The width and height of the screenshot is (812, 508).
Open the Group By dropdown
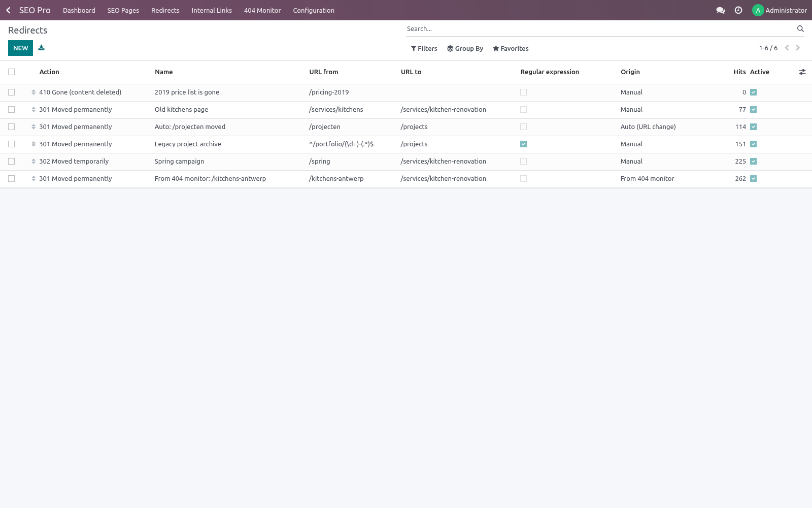click(465, 49)
